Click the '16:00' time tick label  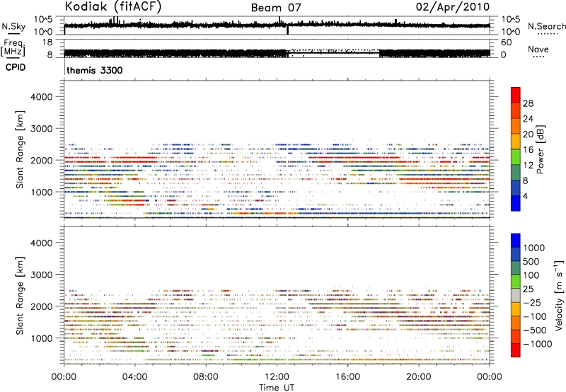(x=347, y=377)
